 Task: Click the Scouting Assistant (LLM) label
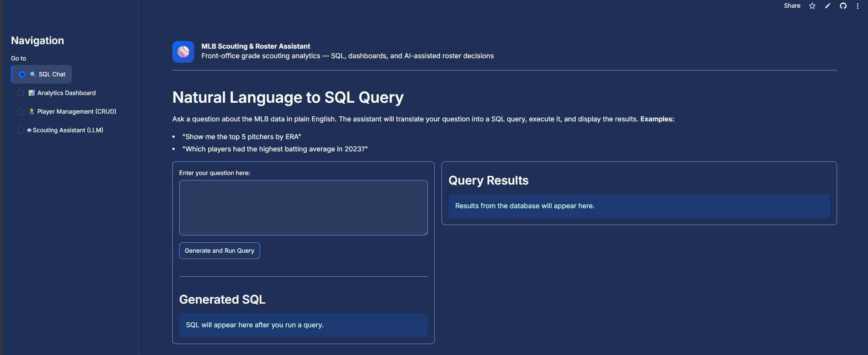pyautogui.click(x=68, y=130)
